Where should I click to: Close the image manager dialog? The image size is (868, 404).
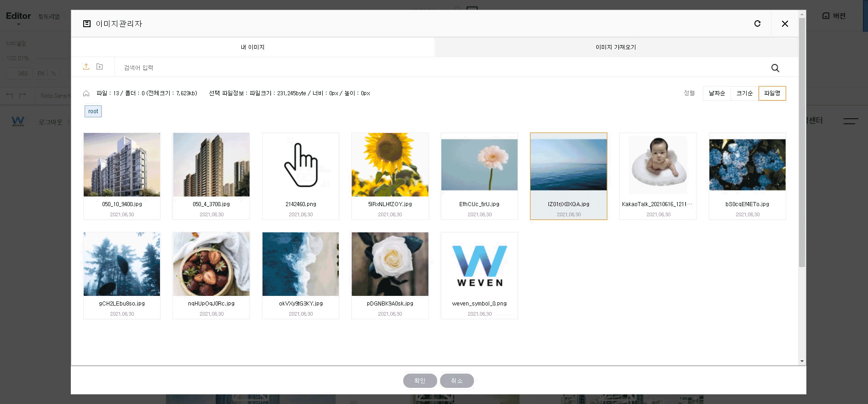pyautogui.click(x=785, y=23)
